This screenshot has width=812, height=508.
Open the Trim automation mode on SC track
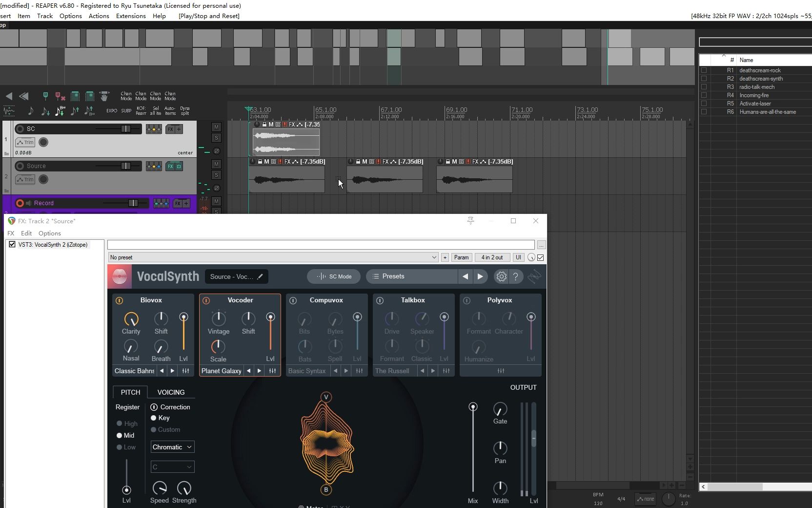[25, 143]
